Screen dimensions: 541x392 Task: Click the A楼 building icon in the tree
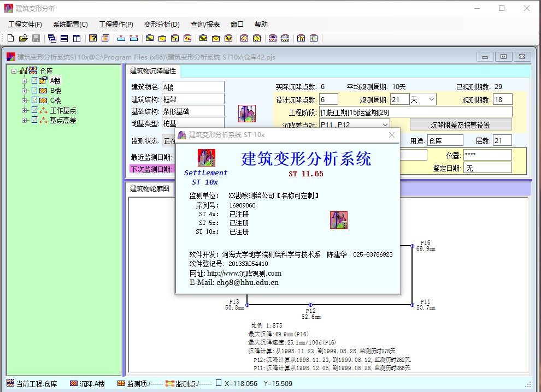click(43, 81)
